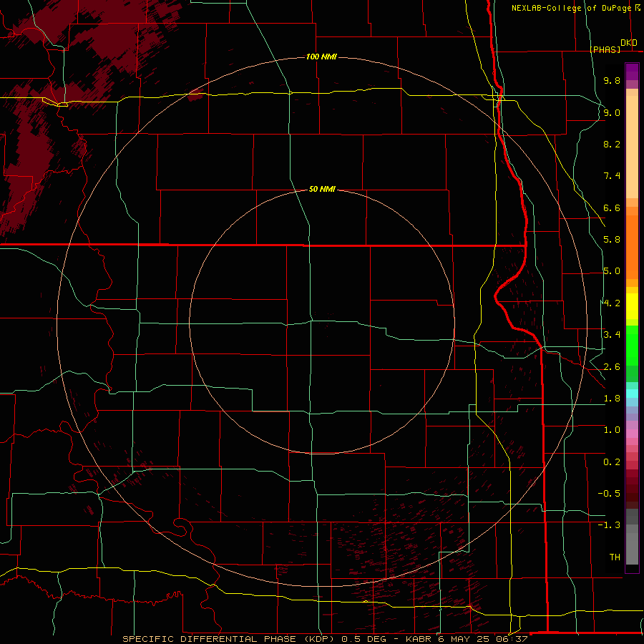Click the bright green segment of color bar
The image size is (644, 644).
pos(632,346)
